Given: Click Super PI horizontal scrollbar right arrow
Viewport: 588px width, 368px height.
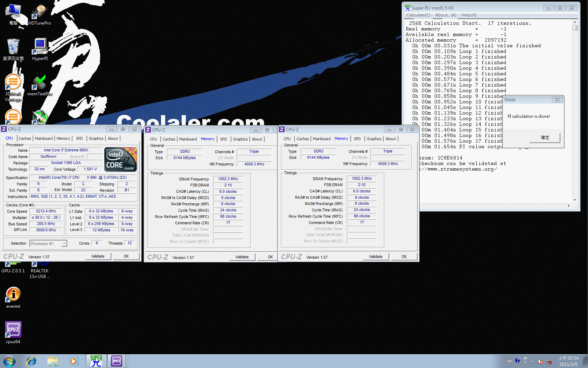Looking at the screenshot, I should pos(569,206).
